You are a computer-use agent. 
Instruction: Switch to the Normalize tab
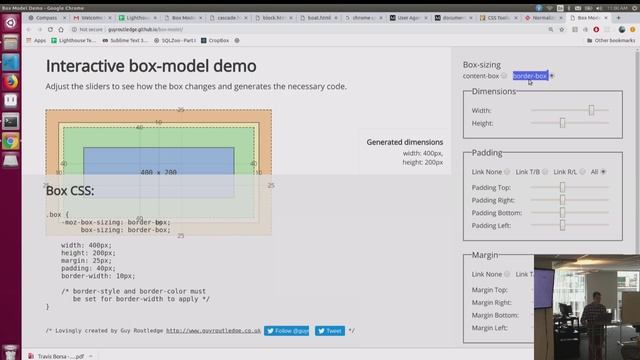coord(543,18)
